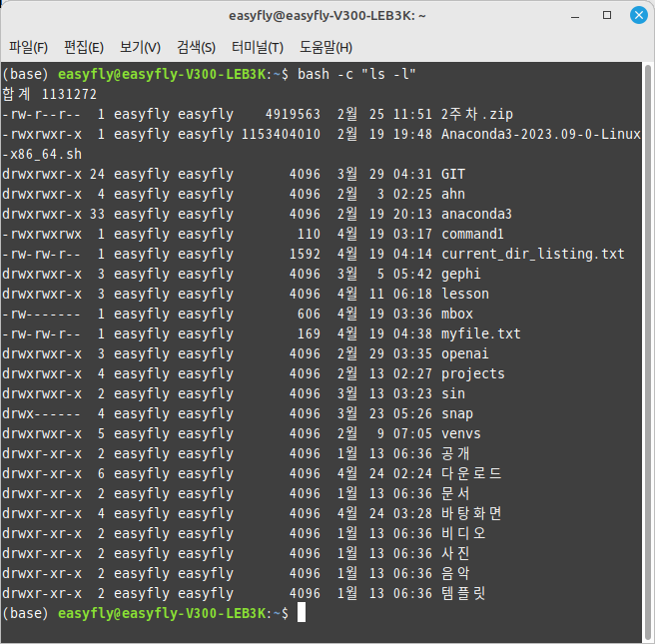Click the GIT directory name
Screen dimensions: 655x644
(453, 174)
